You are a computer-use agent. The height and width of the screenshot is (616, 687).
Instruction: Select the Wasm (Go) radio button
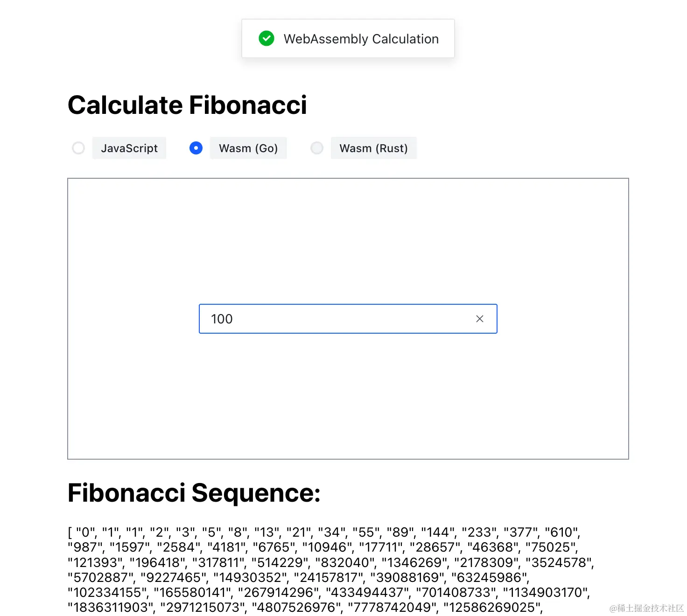click(196, 148)
